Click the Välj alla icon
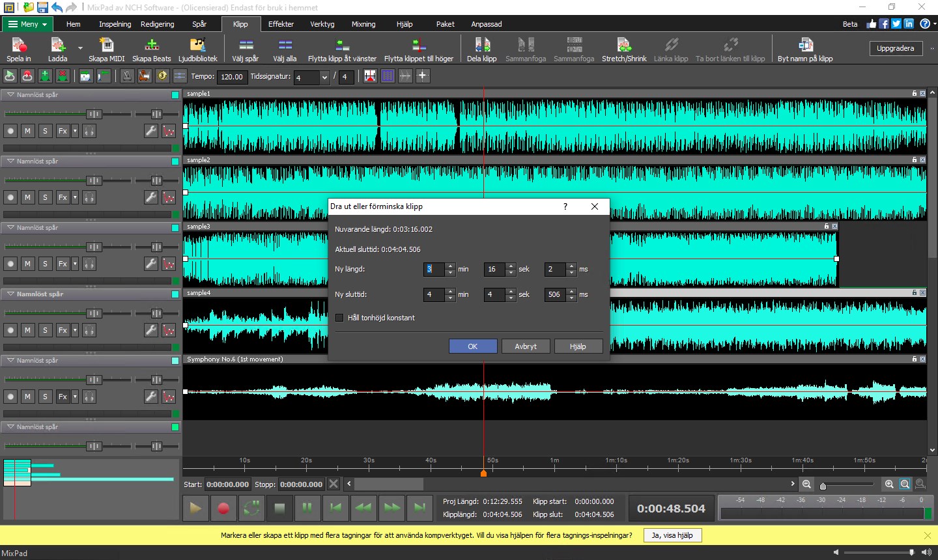 pos(285,49)
